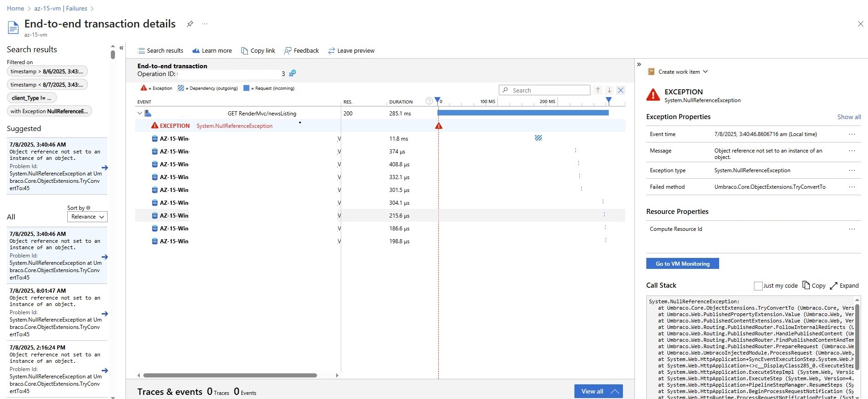
Task: Click Copy link in the toolbar
Action: [x=258, y=51]
